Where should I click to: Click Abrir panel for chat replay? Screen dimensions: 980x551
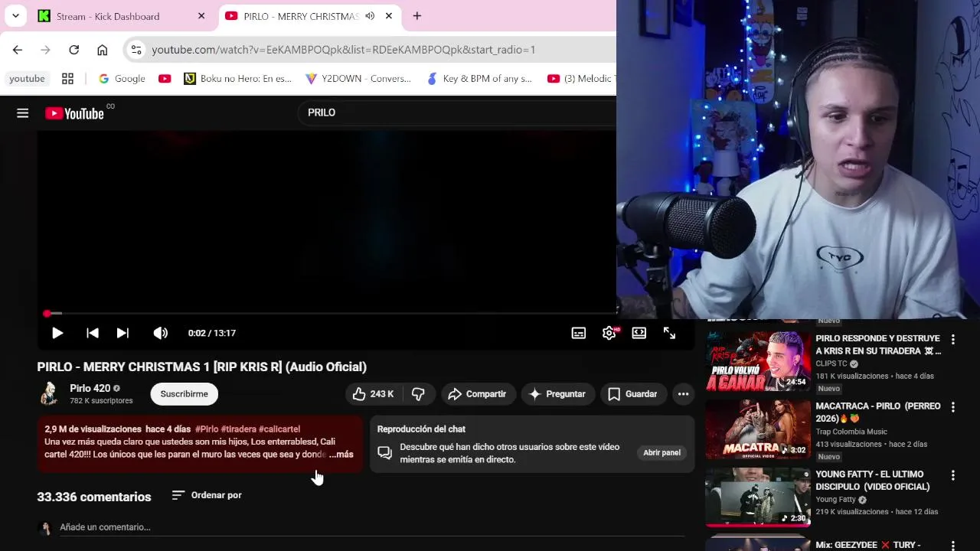pyautogui.click(x=661, y=452)
